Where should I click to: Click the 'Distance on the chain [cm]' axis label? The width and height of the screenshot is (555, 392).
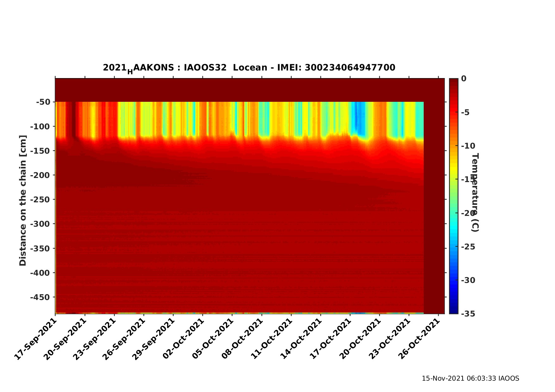coord(23,200)
